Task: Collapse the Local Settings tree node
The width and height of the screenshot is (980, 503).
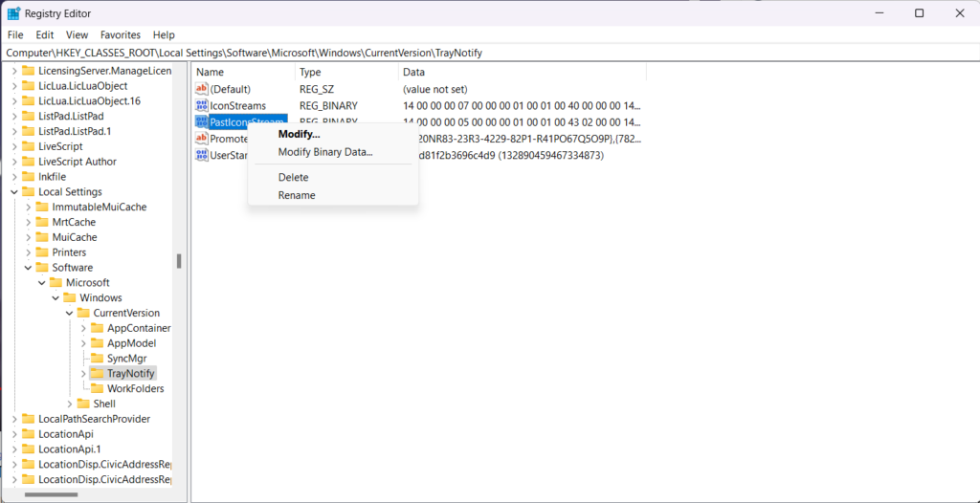Action: (14, 192)
